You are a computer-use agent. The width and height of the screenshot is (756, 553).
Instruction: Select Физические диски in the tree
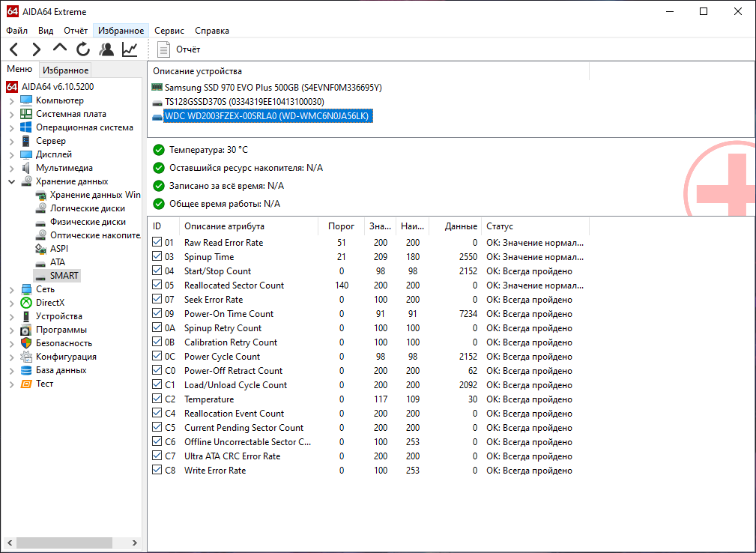point(88,222)
